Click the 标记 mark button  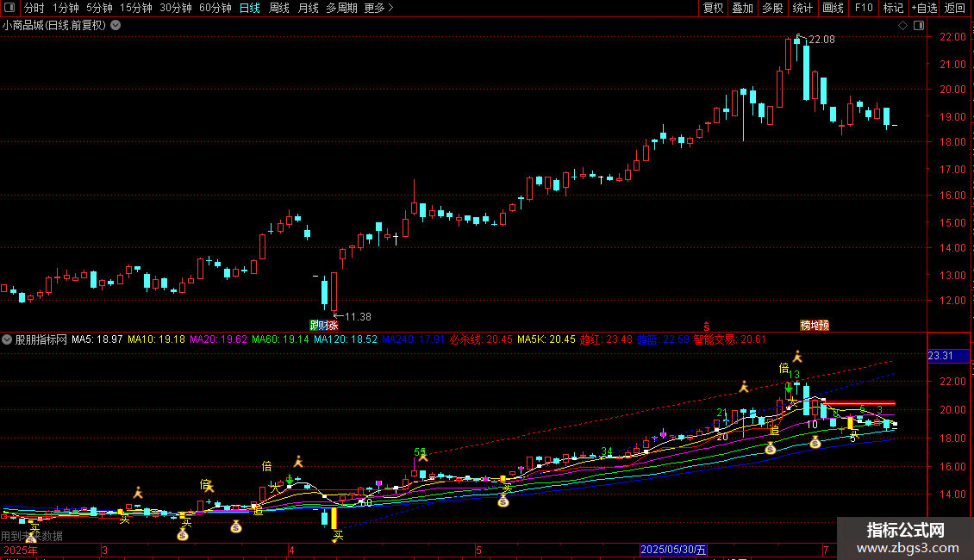(x=893, y=8)
